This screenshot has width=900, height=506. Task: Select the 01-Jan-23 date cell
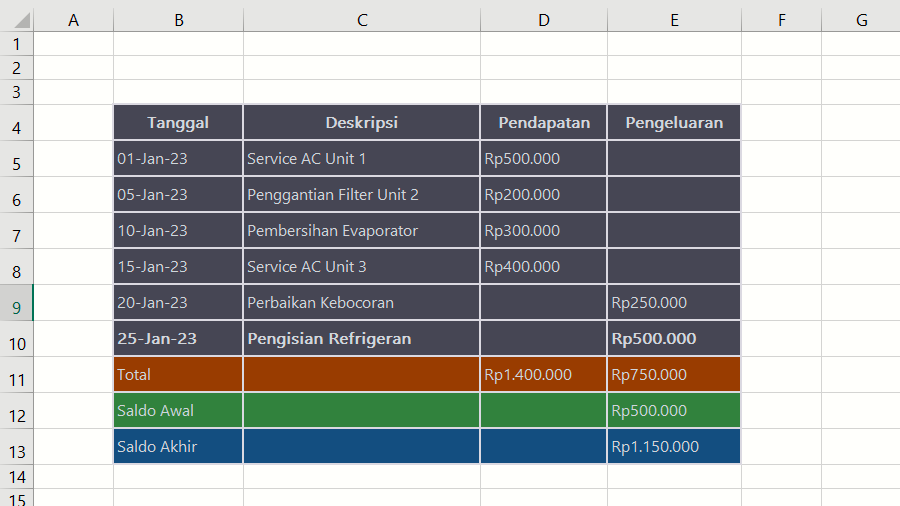coord(178,158)
